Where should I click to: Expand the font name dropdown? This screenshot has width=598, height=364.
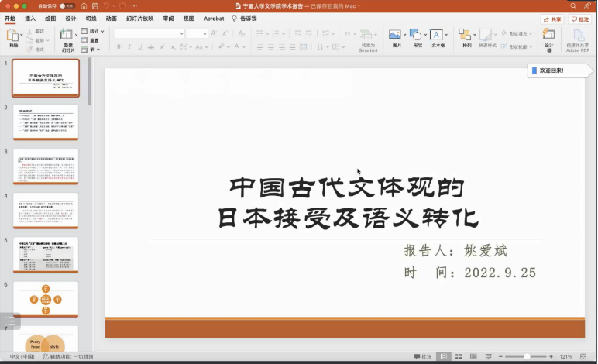[x=180, y=34]
